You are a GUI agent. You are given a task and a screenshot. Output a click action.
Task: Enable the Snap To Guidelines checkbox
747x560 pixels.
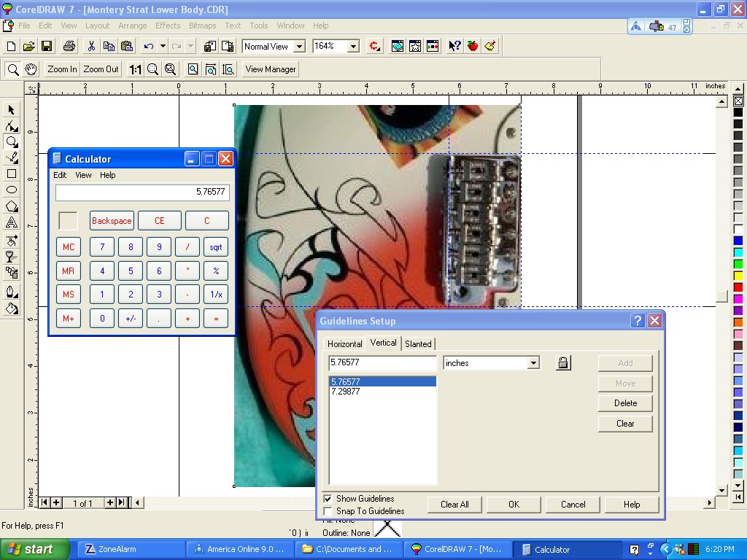point(328,511)
